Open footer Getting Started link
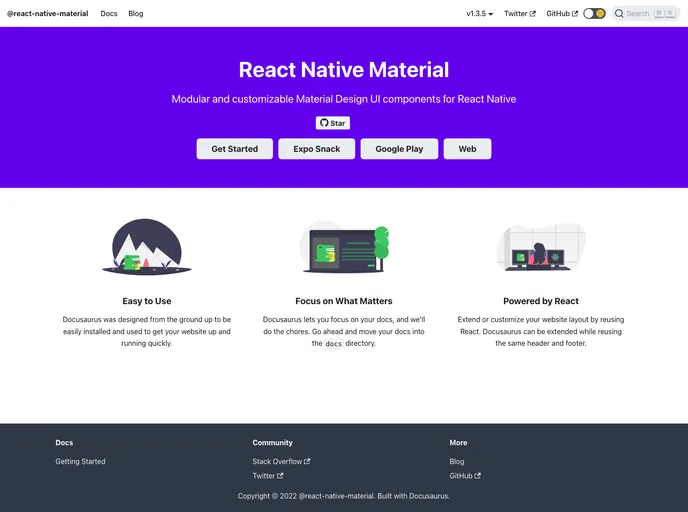The width and height of the screenshot is (688, 512). click(x=80, y=462)
